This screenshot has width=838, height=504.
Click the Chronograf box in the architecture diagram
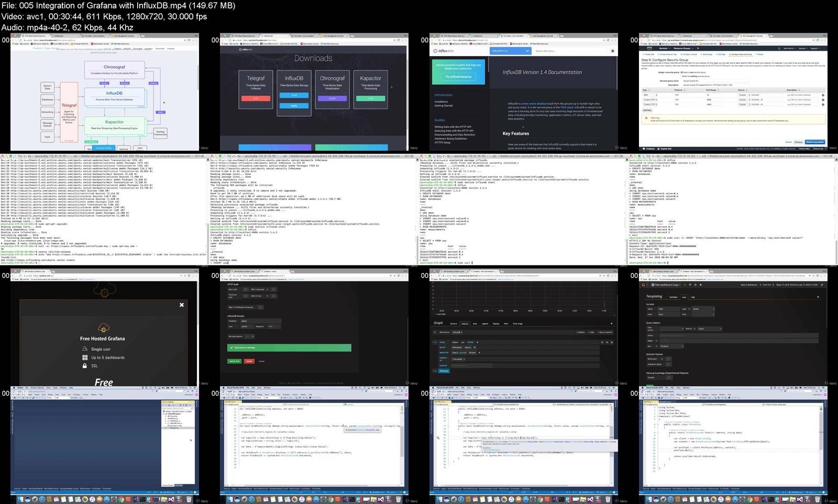click(114, 70)
